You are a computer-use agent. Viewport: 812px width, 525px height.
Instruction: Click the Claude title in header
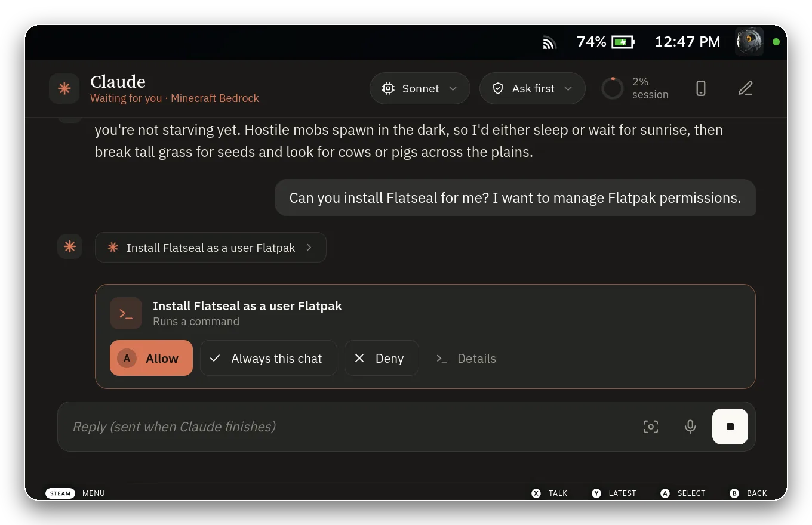coord(118,81)
